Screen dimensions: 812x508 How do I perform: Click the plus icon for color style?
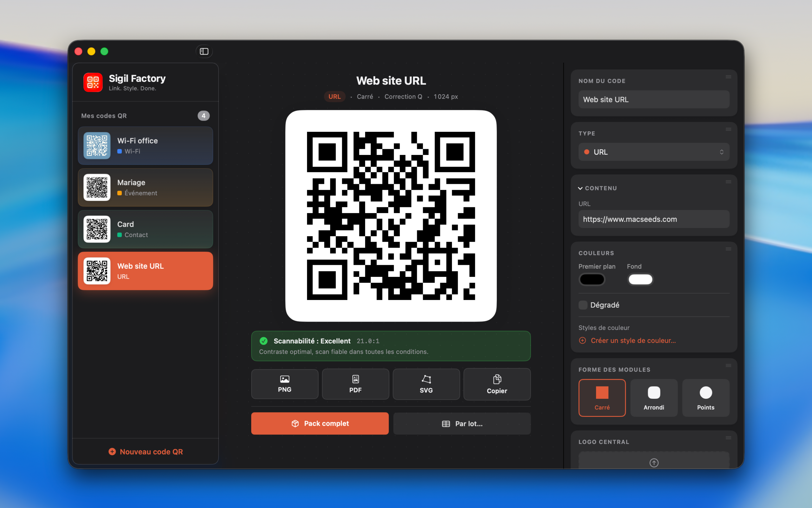click(x=582, y=340)
